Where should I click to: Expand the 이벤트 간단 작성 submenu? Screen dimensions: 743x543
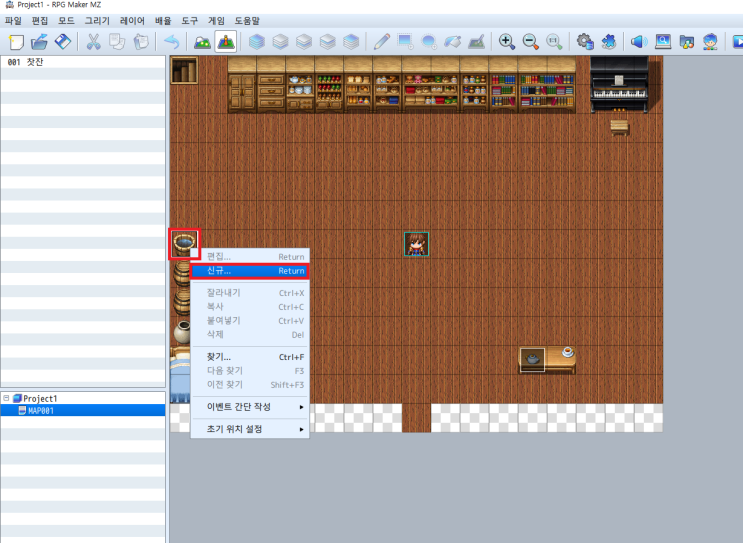coord(250,407)
